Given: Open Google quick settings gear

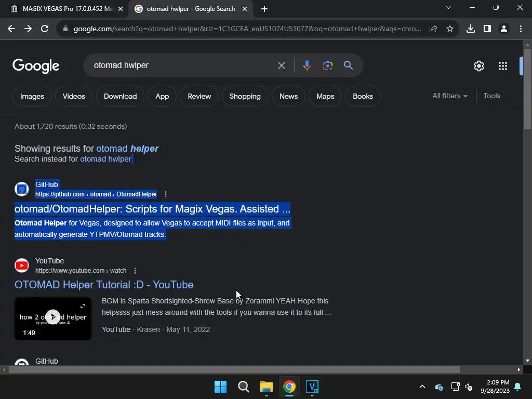Looking at the screenshot, I should pos(478,66).
